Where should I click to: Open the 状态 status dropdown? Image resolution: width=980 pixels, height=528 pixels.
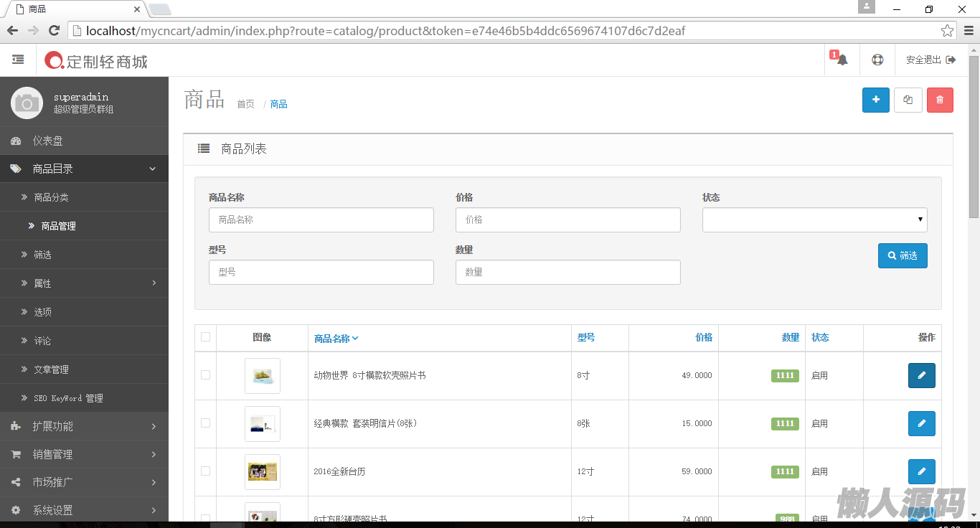[814, 220]
